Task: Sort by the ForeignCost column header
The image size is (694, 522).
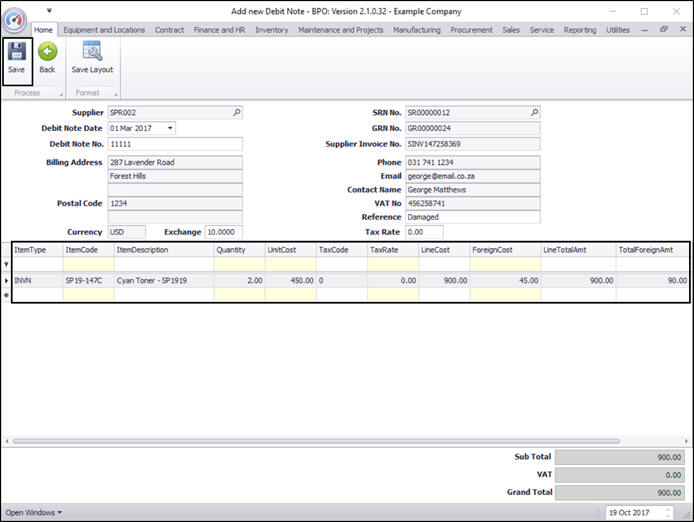Action: [x=505, y=250]
